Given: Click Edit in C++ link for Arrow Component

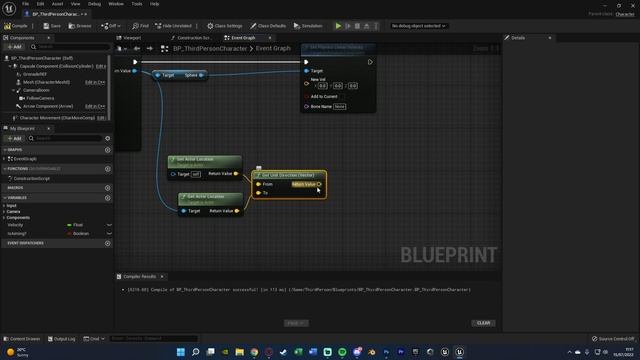Looking at the screenshot, I should point(95,106).
